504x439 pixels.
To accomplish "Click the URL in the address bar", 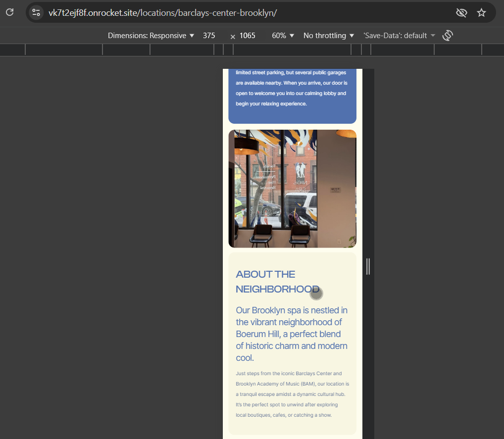I will point(163,13).
